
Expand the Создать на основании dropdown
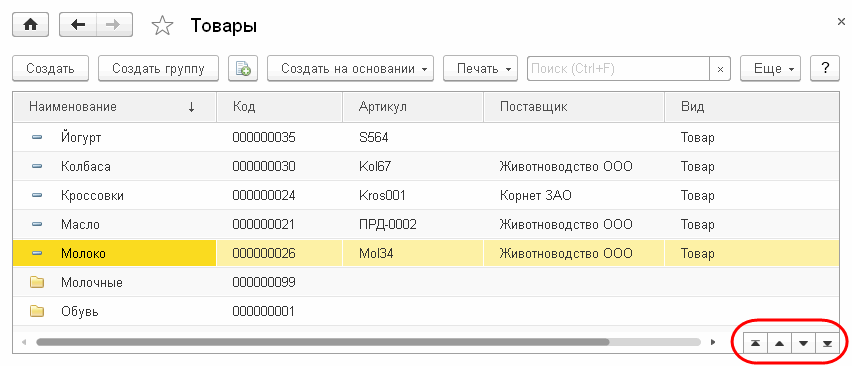(x=350, y=68)
